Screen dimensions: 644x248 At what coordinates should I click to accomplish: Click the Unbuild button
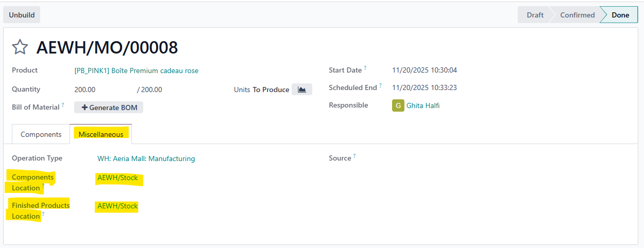pos(22,15)
